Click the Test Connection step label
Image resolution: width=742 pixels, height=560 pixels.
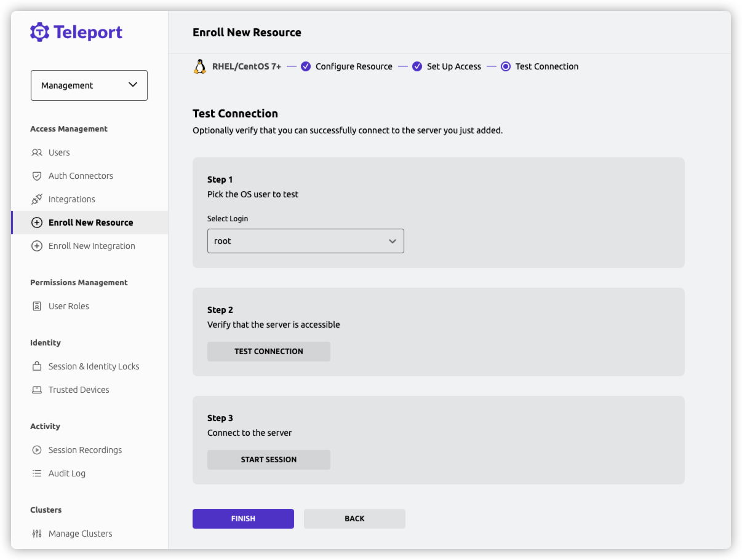pos(547,66)
